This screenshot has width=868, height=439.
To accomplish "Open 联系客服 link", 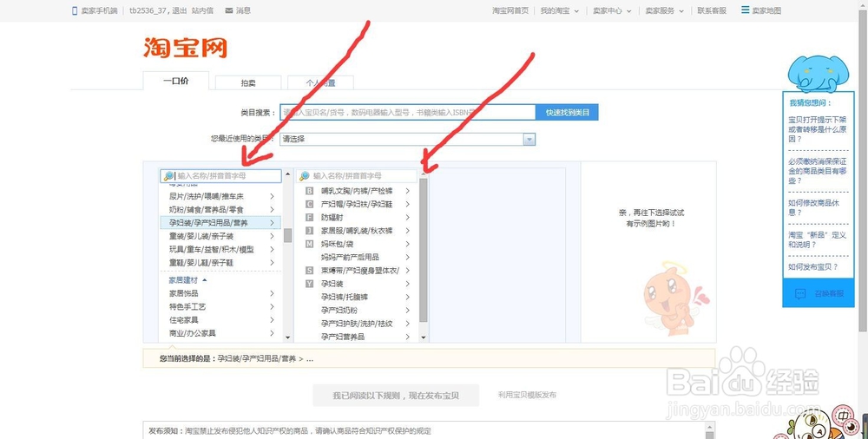I will 712,10.
